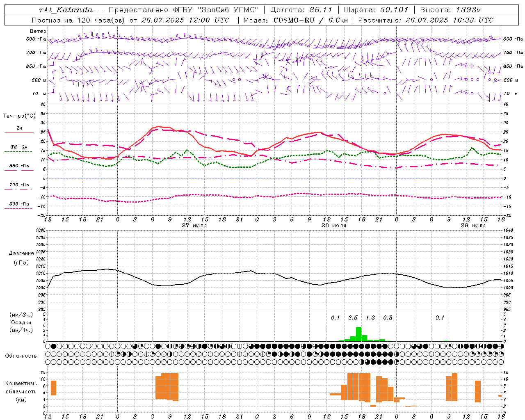The width and height of the screenshot is (525, 420).
Task: Click the 3.5 precipitation amount value
Action: pyautogui.click(x=353, y=318)
